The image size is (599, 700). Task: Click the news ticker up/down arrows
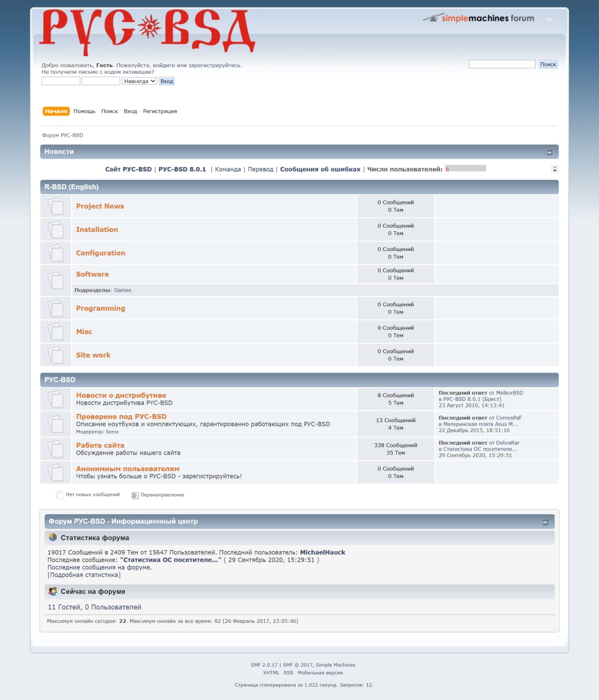pos(555,170)
